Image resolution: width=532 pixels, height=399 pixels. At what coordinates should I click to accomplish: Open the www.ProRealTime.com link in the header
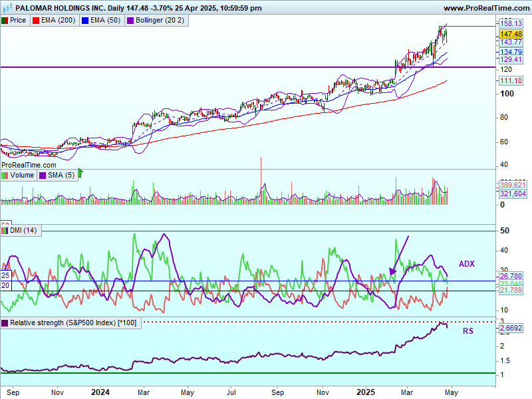(x=485, y=8)
